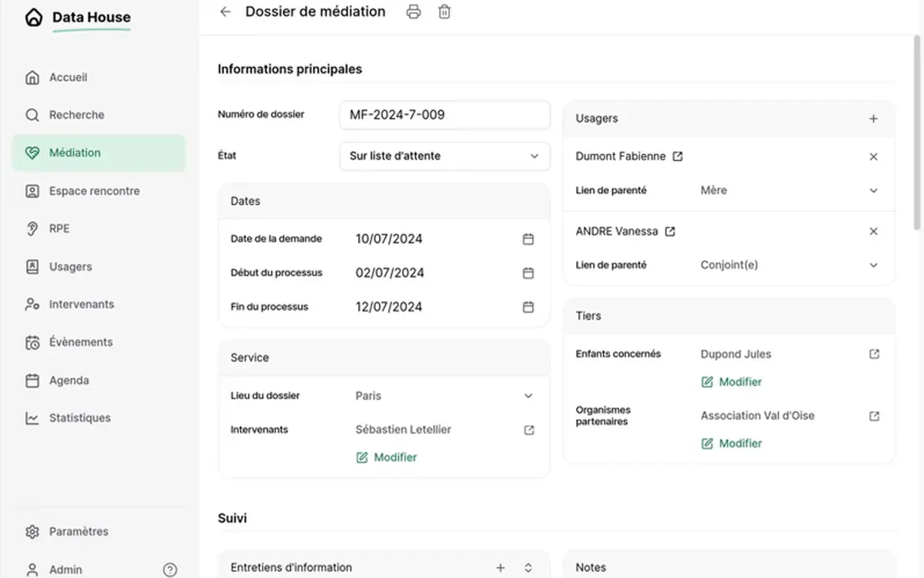Viewport: 924px width, 578px height.
Task: Open Dupond Jules external link icon
Action: [x=874, y=355]
